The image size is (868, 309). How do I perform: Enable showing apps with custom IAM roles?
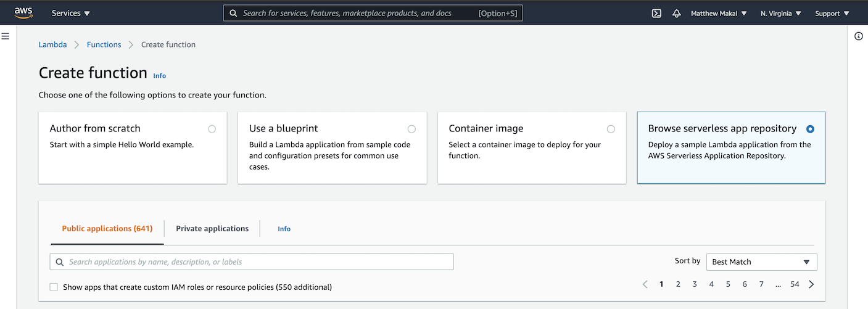click(x=54, y=287)
